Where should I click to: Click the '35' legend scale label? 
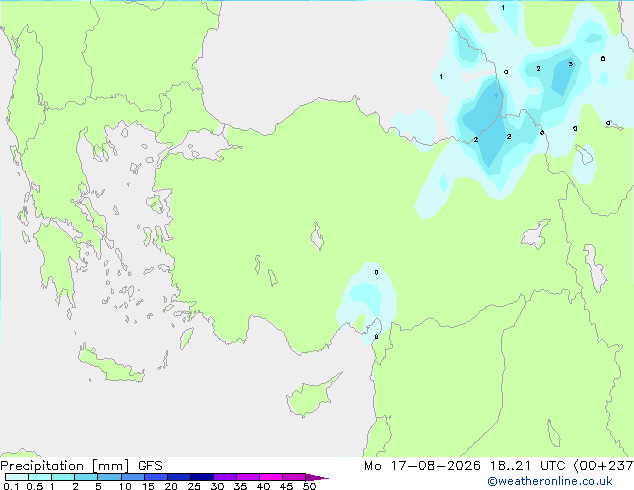coord(240,486)
